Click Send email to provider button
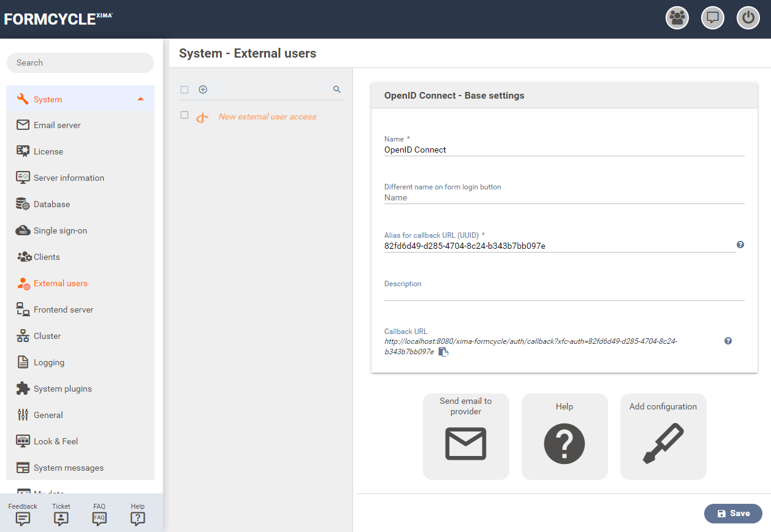This screenshot has width=771, height=532. [x=466, y=436]
